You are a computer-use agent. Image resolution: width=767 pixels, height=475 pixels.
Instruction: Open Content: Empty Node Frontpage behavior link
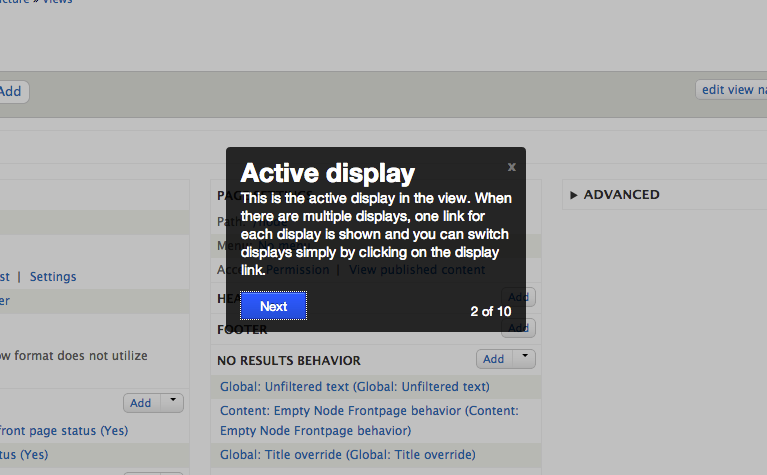369,420
